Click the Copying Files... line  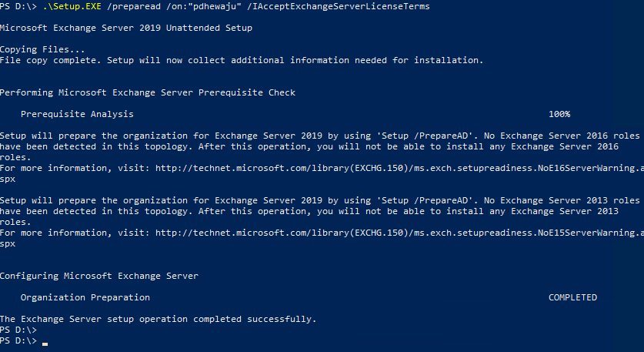[x=43, y=49]
